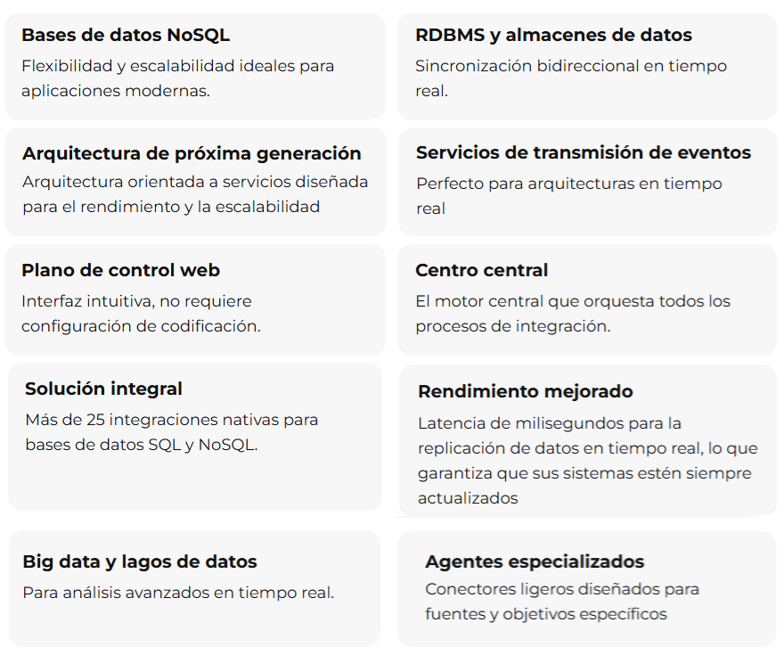
Task: Click 'Para análisis avanzados en tiempo real' text
Action: pos(178,593)
